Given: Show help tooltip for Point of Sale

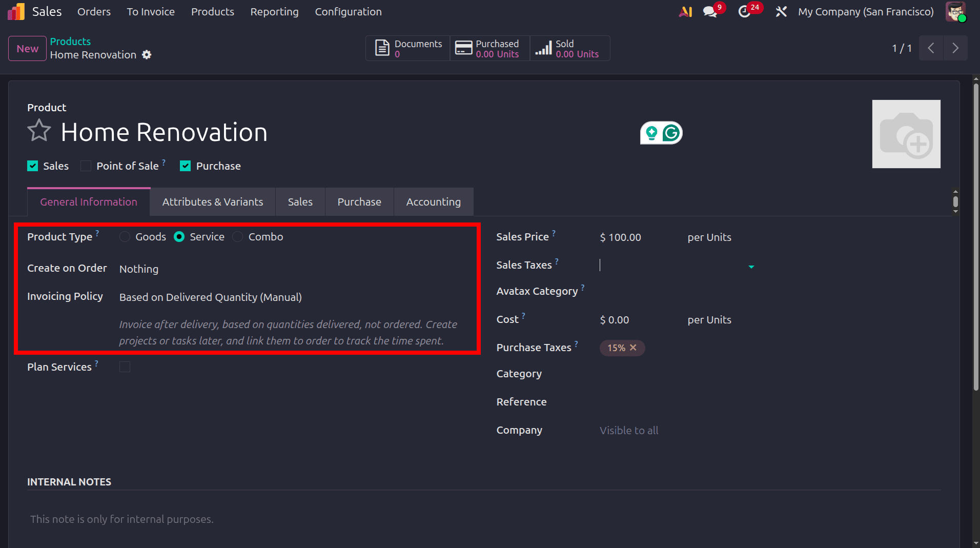Looking at the screenshot, I should click(164, 162).
